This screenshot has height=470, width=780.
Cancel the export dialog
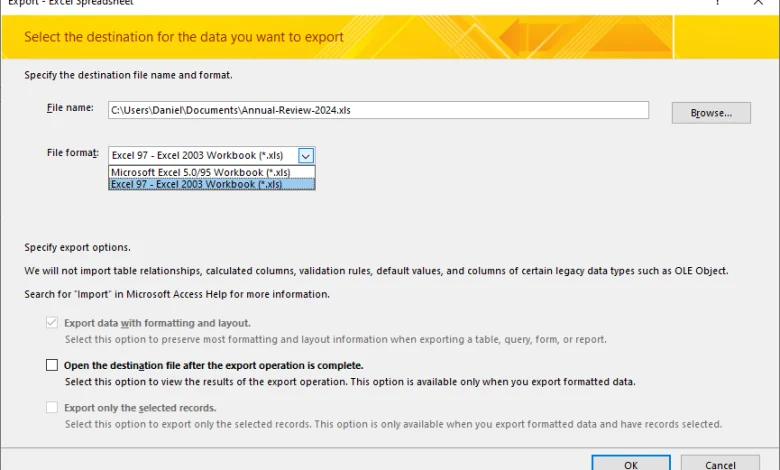[x=720, y=464]
